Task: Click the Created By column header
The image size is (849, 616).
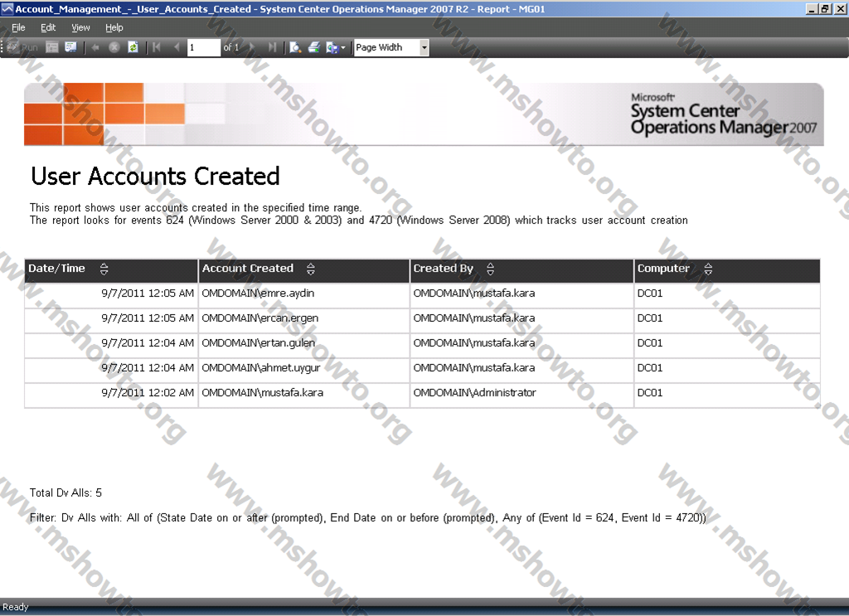Action: point(522,270)
